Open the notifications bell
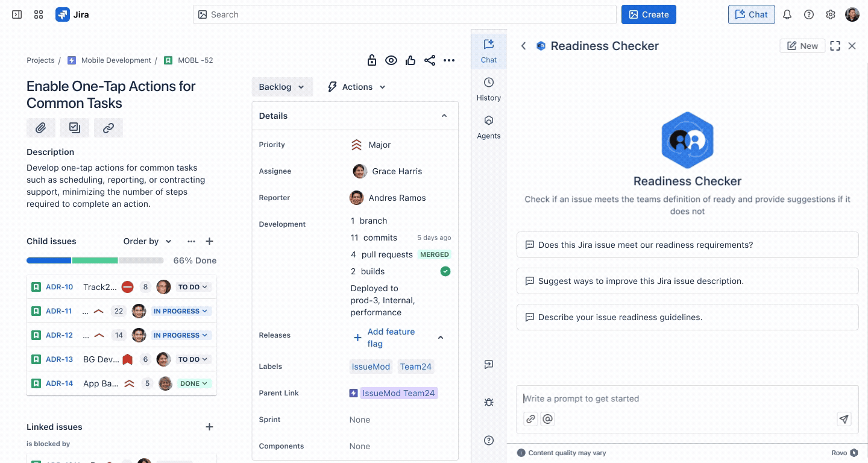 pos(787,14)
